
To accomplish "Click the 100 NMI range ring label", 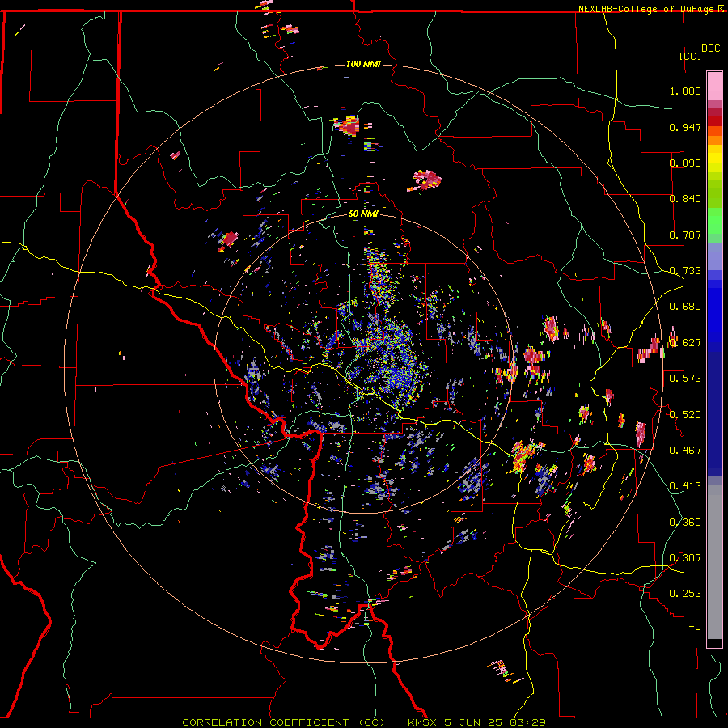I will click(x=363, y=64).
